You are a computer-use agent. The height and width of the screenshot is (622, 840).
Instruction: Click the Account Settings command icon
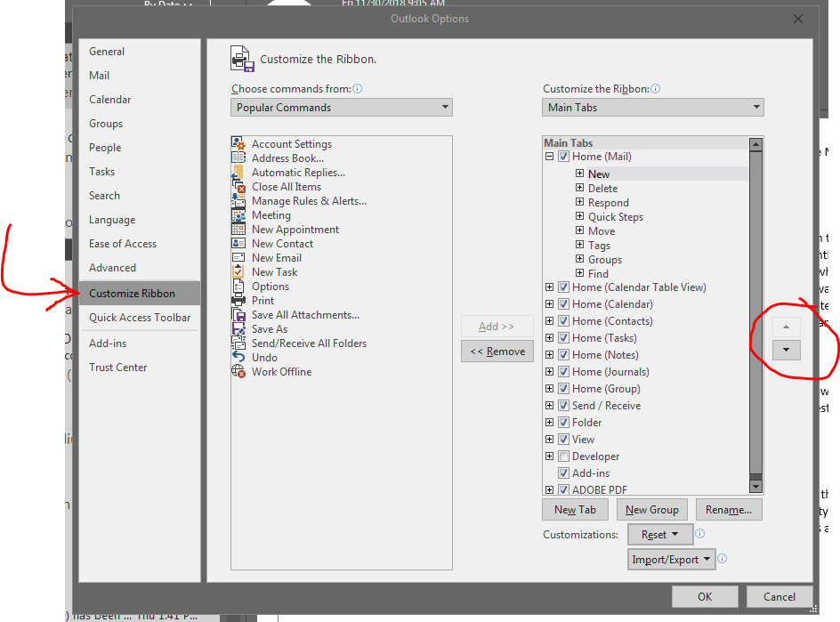pos(238,143)
